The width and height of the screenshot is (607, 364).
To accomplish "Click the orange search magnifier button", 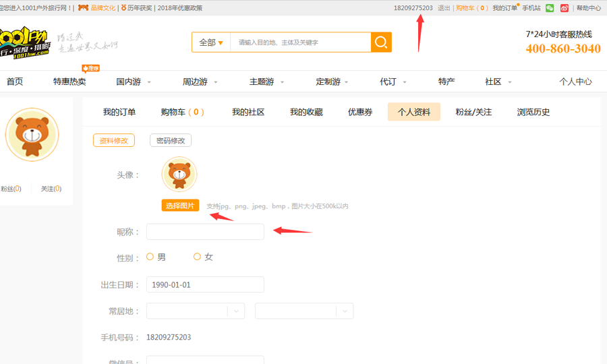I will pyautogui.click(x=381, y=42).
